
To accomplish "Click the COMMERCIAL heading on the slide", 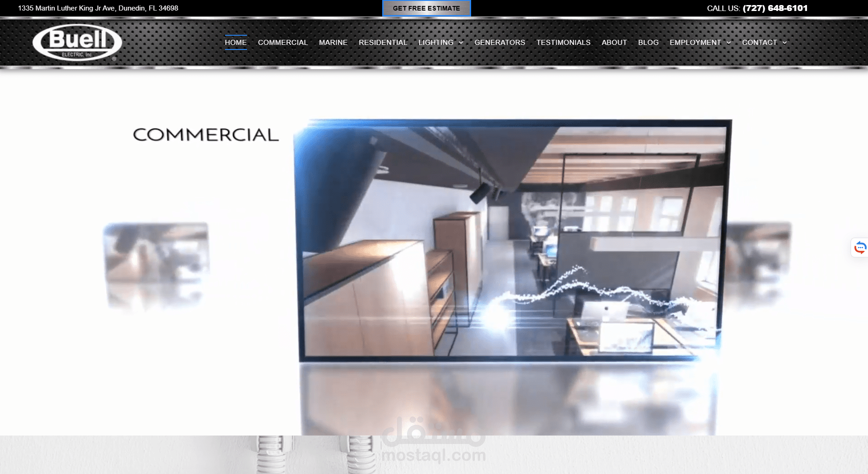I will point(205,135).
